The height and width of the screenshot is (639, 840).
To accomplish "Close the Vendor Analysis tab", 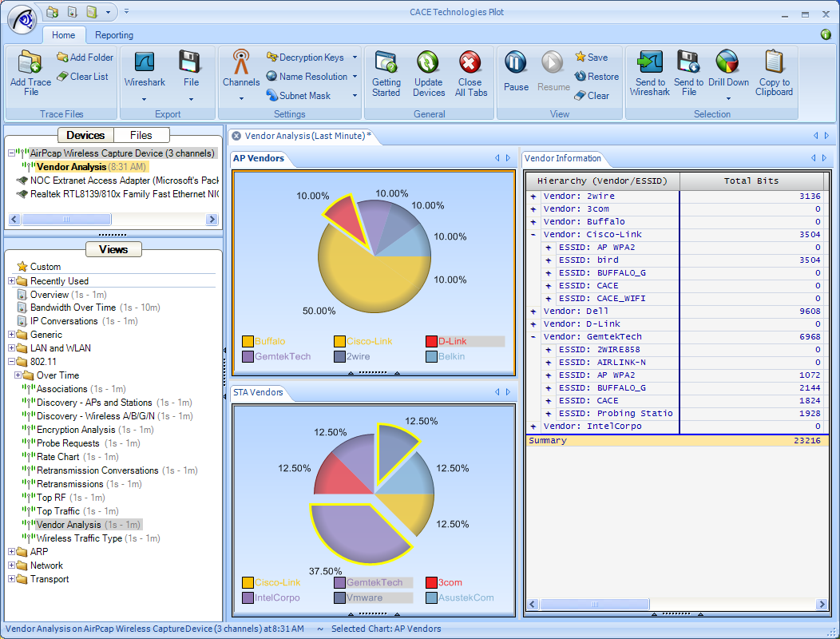I will [x=236, y=136].
